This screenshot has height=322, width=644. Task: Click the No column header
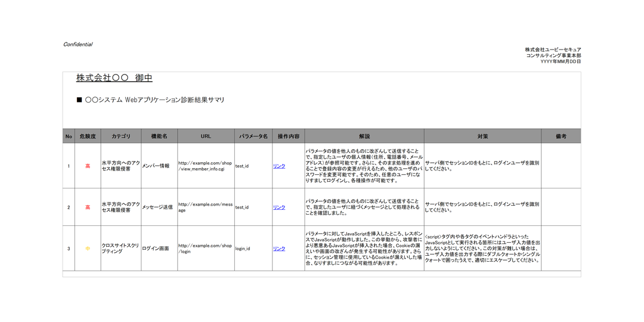69,137
